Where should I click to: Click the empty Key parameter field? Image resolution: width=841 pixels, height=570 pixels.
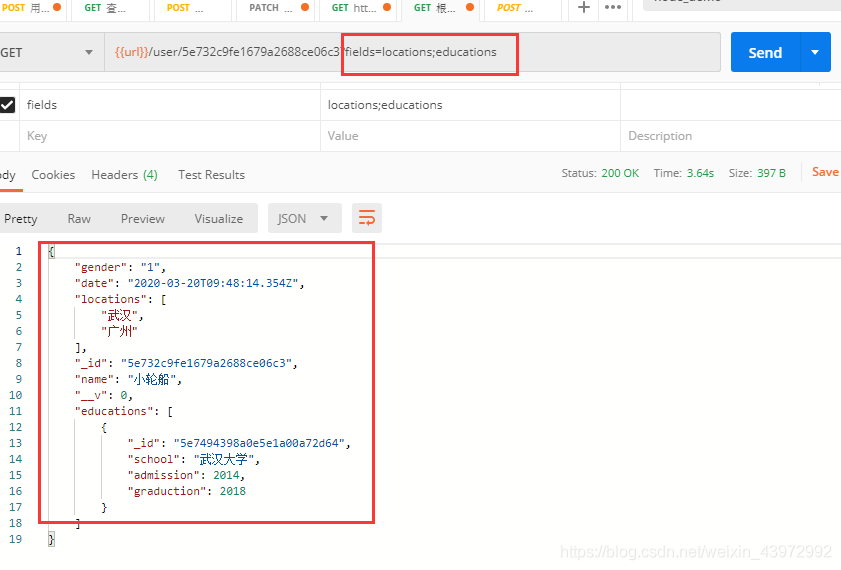(170, 136)
